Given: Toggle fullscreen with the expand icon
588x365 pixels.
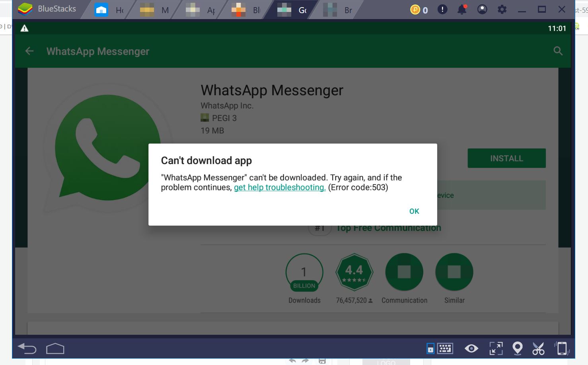Looking at the screenshot, I should coord(496,349).
